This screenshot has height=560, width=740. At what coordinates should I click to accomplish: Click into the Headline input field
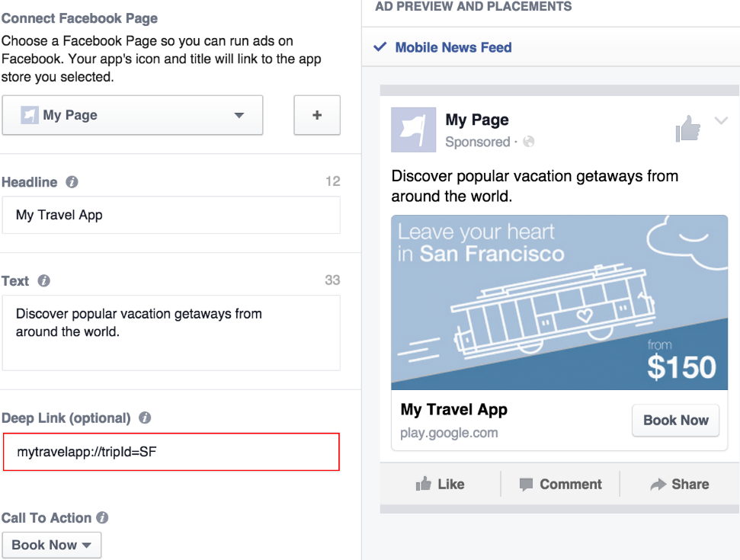point(171,215)
